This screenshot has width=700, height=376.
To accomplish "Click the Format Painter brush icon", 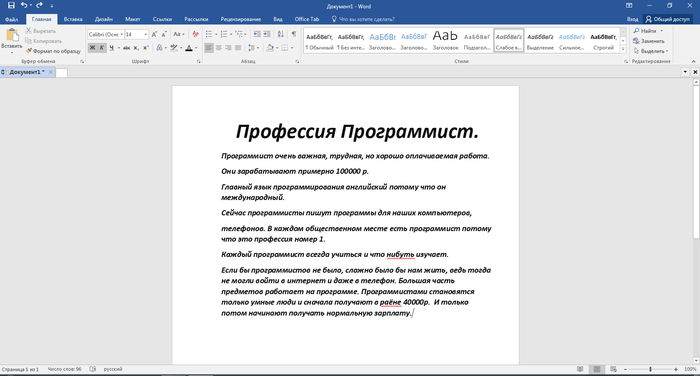I will tap(29, 51).
